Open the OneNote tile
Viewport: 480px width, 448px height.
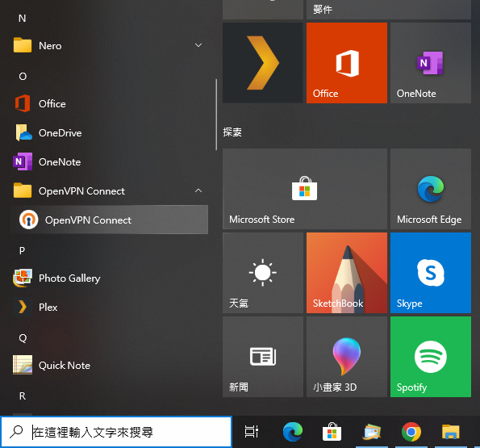[x=431, y=63]
